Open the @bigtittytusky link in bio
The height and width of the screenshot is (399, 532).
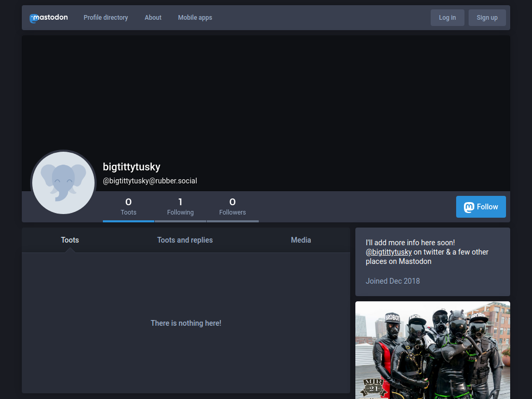[x=389, y=252]
